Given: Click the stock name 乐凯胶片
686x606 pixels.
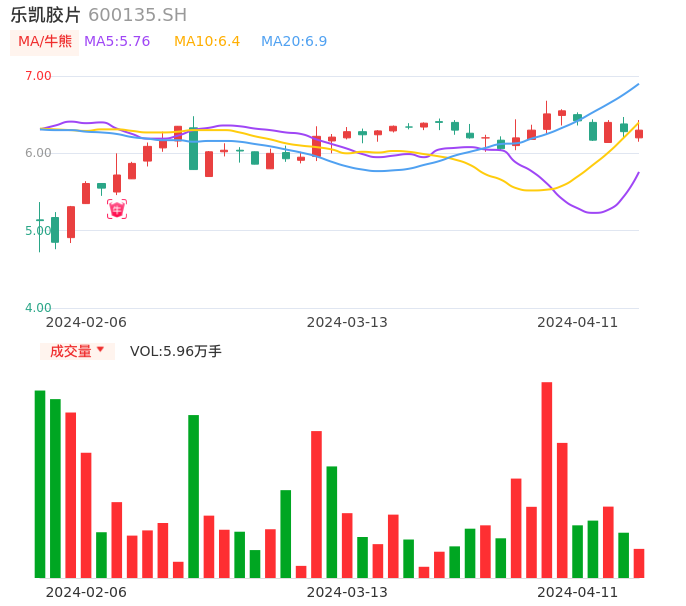Looking at the screenshot, I should point(46,15).
